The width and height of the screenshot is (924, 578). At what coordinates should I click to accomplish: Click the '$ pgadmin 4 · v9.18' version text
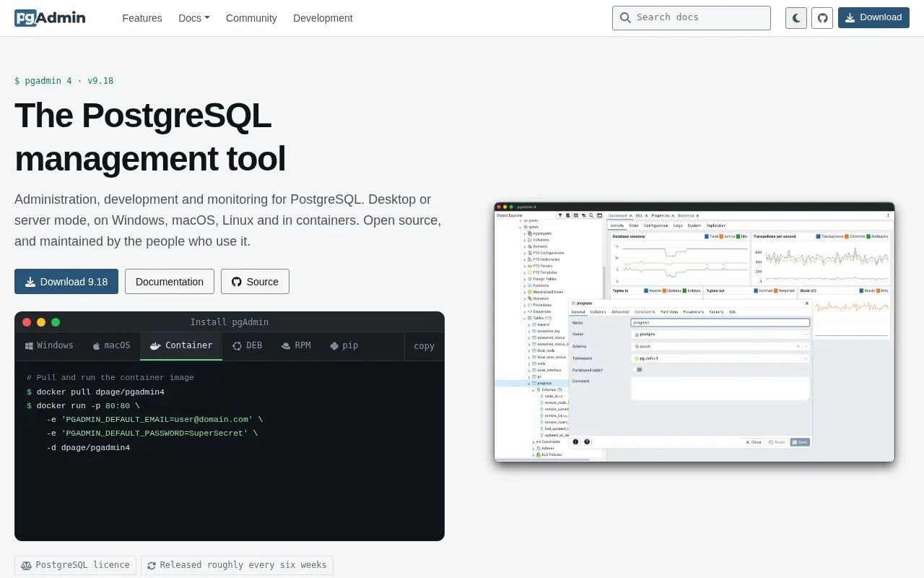click(x=64, y=80)
